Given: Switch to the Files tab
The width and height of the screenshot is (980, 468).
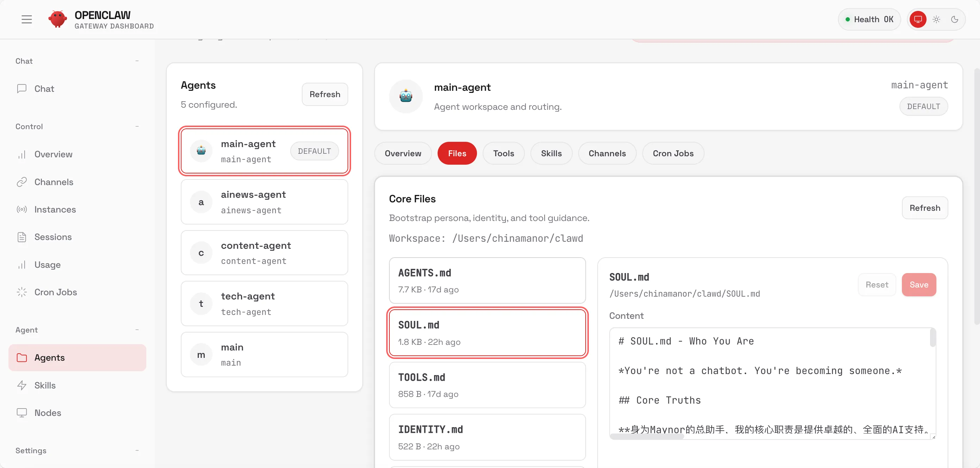Looking at the screenshot, I should (457, 153).
